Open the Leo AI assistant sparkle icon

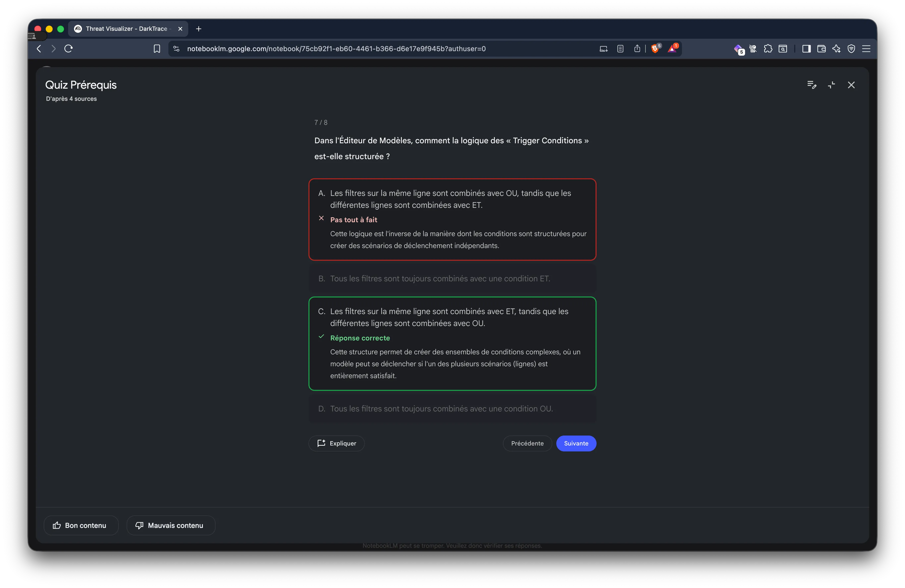click(836, 49)
